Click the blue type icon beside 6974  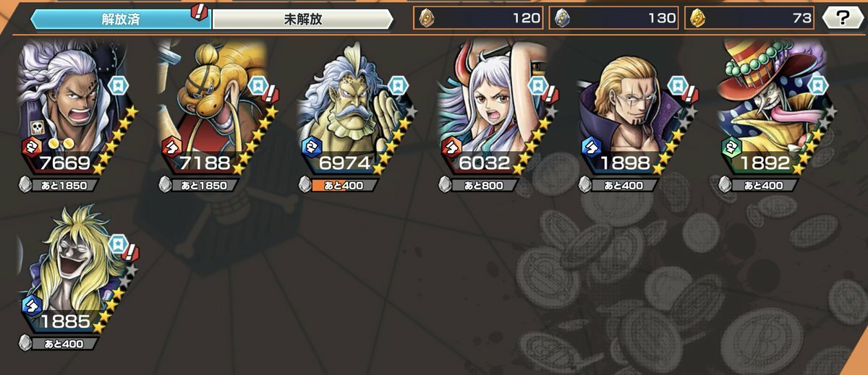click(311, 147)
